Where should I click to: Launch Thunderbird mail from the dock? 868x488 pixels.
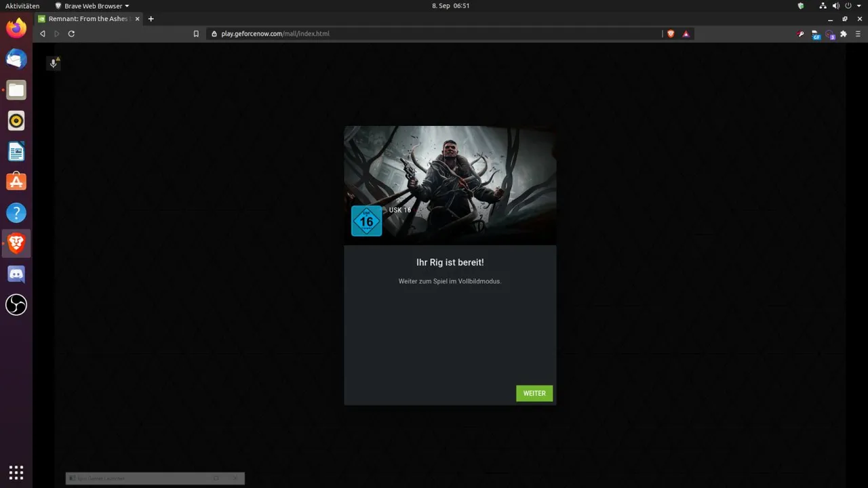(16, 59)
